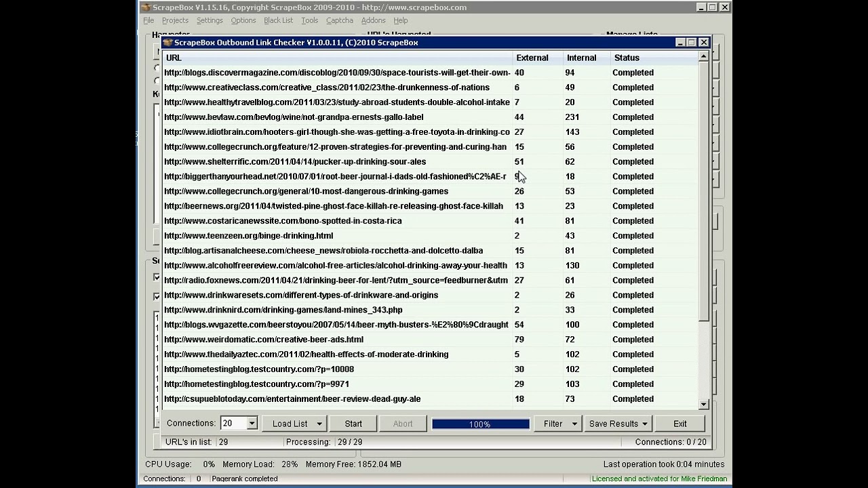Click Licensed and activated for Mike Friedman text
868x488 pixels.
point(659,479)
